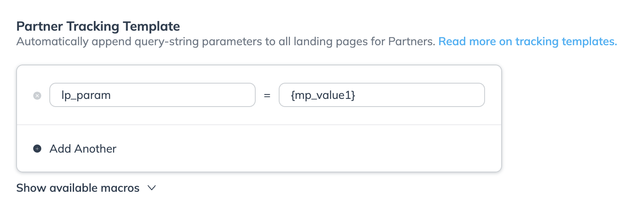This screenshot has height=218, width=644.
Task: Focus the {mp_value1} value field
Action: point(381,95)
